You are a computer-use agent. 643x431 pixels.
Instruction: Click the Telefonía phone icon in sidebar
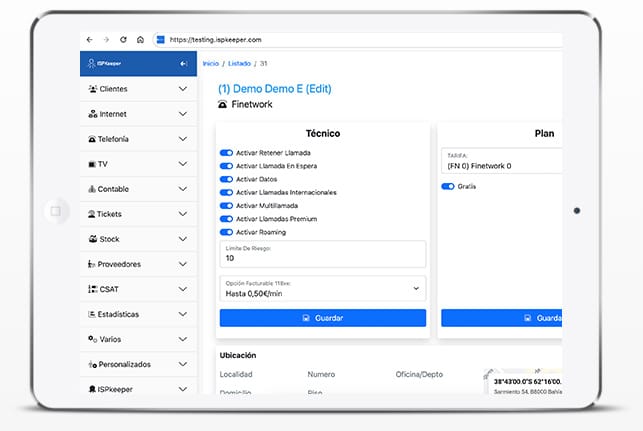point(92,139)
